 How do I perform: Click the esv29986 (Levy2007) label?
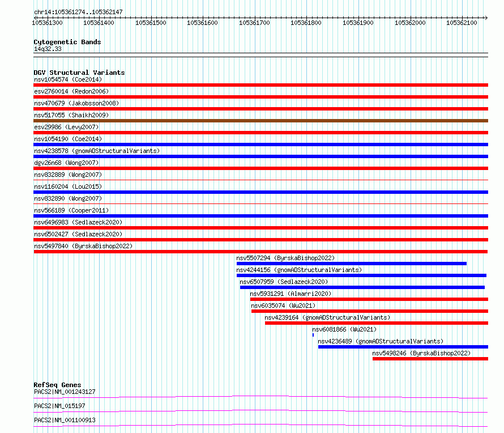coord(66,127)
